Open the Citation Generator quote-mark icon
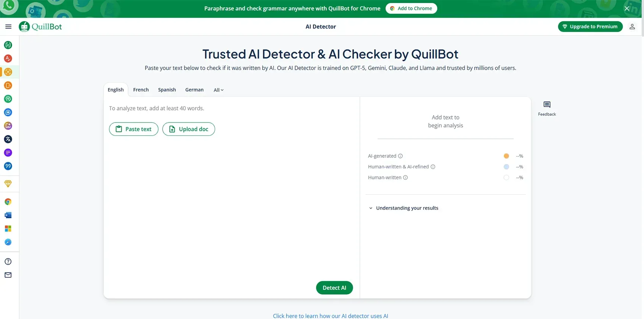The width and height of the screenshot is (644, 319). pyautogui.click(x=8, y=166)
